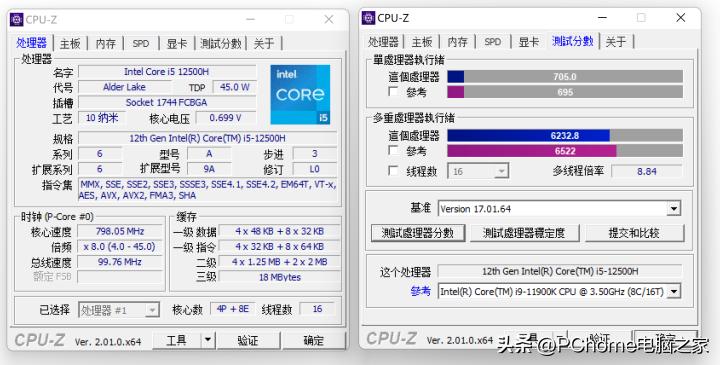Image resolution: width=720 pixels, height=365 pixels.
Task: Click the 提交和比較 button
Action: tap(634, 233)
